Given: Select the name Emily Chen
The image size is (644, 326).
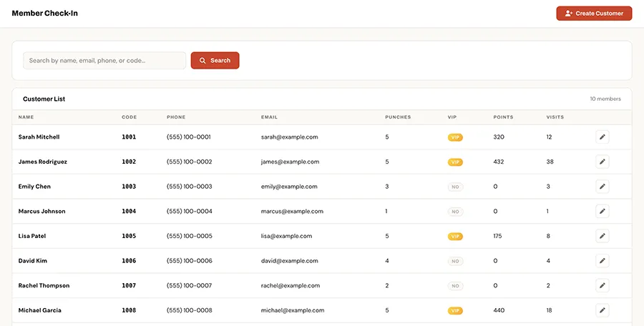Looking at the screenshot, I should coord(34,187).
